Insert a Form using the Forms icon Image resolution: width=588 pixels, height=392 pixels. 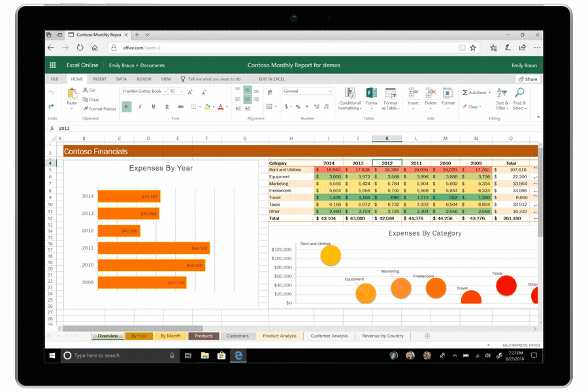click(370, 93)
